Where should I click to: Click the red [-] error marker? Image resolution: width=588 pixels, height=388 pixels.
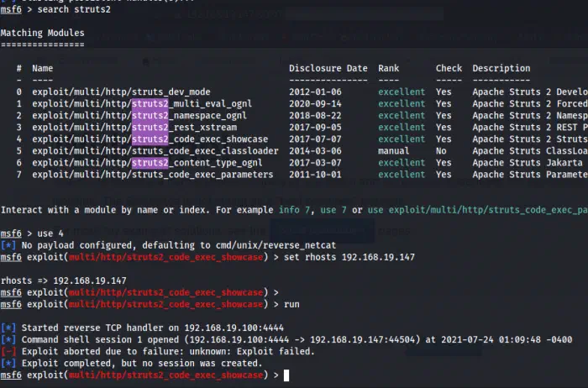(8, 352)
